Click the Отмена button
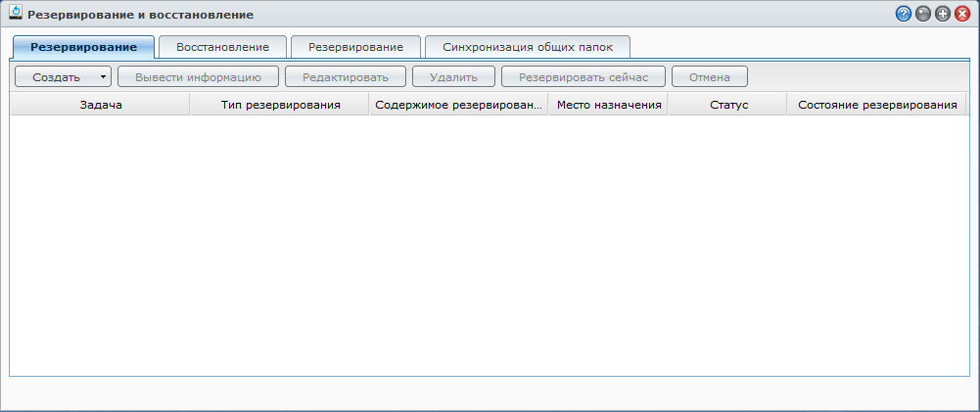The image size is (980, 412). pyautogui.click(x=710, y=77)
